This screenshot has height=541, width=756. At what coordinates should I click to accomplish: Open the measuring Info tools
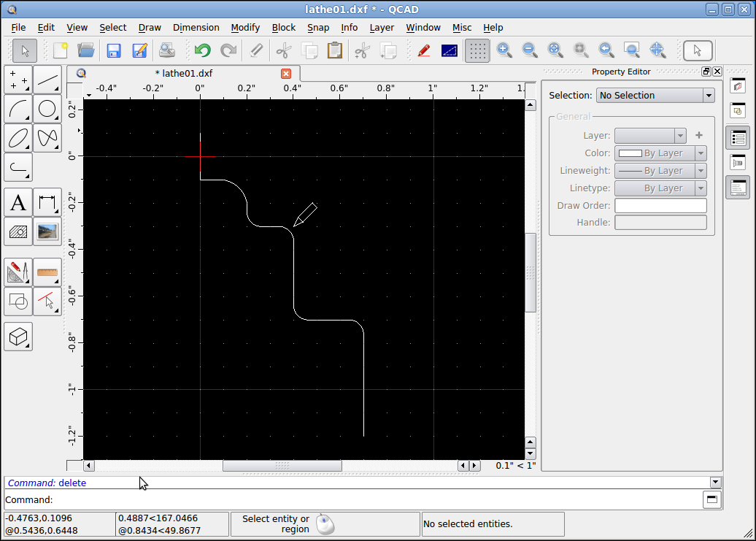[x=47, y=272]
